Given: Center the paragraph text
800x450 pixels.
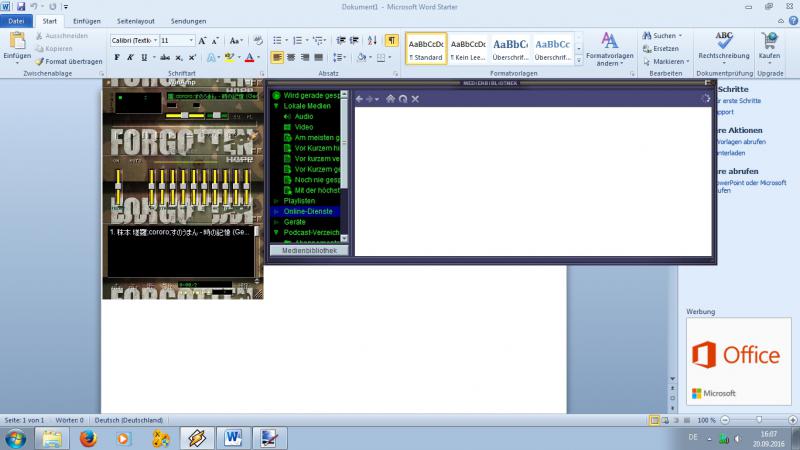Looking at the screenshot, I should point(291,58).
